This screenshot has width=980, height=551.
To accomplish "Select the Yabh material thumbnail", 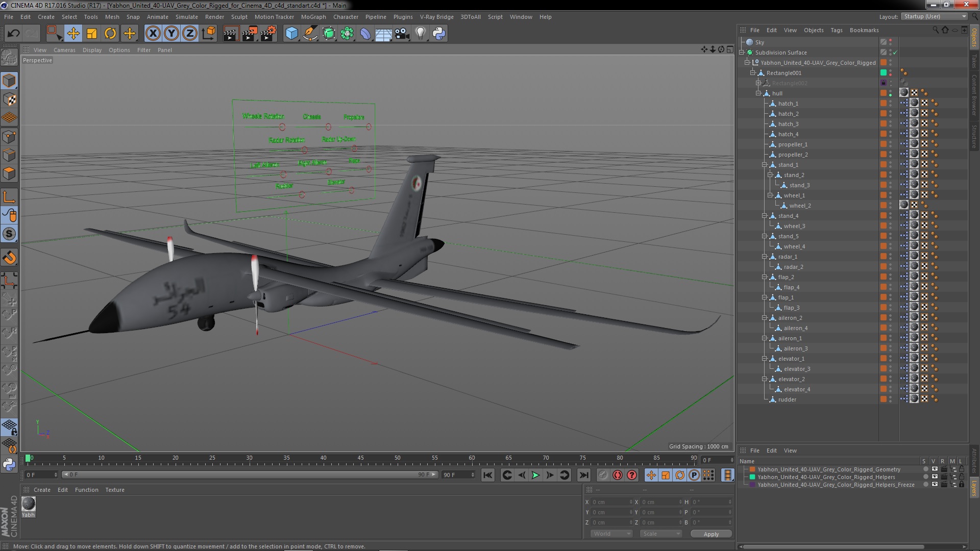I will pyautogui.click(x=29, y=507).
